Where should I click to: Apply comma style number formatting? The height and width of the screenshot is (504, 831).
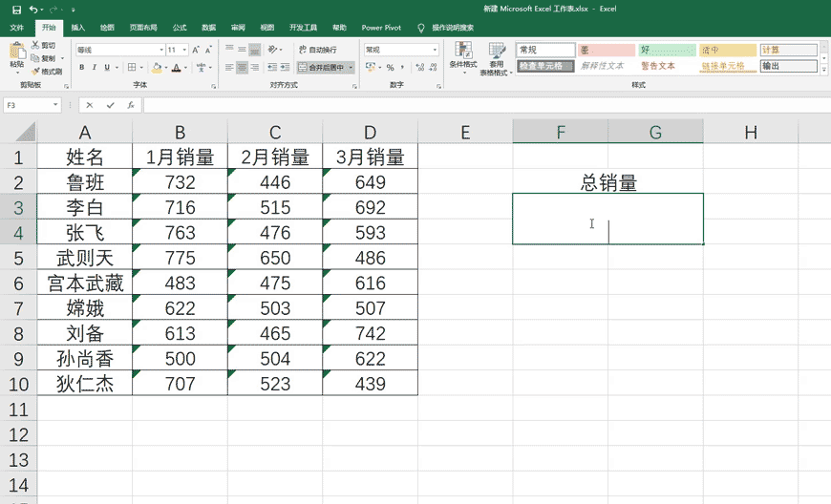[x=403, y=67]
